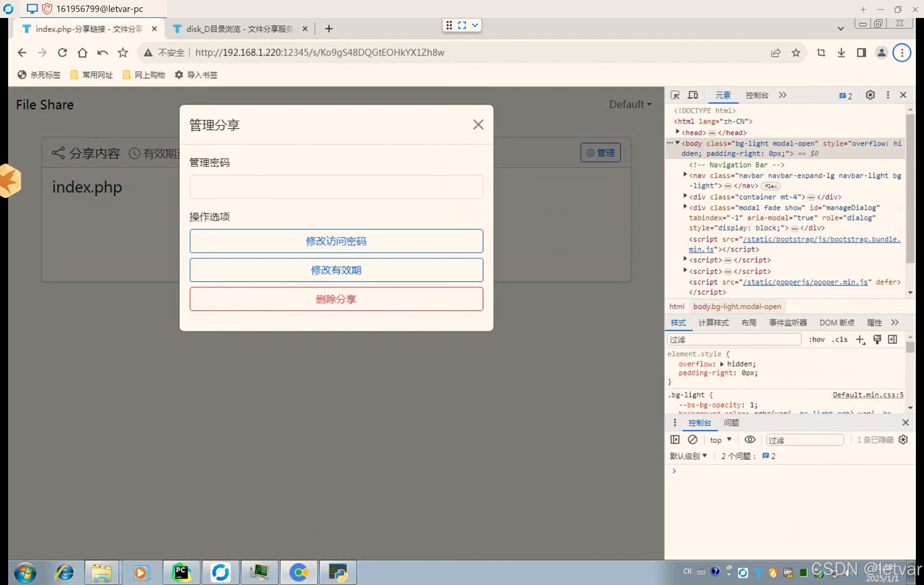Open the browser downloads icon
This screenshot has width=924, height=585.
click(x=841, y=53)
